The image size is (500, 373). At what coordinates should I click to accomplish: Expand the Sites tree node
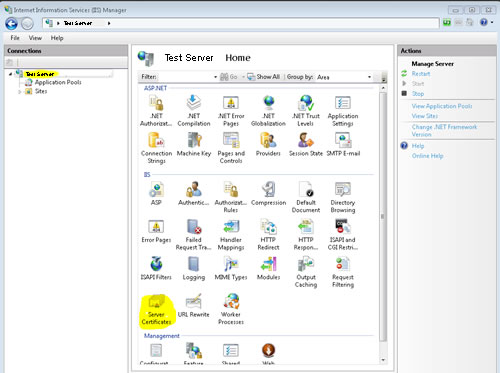point(20,92)
